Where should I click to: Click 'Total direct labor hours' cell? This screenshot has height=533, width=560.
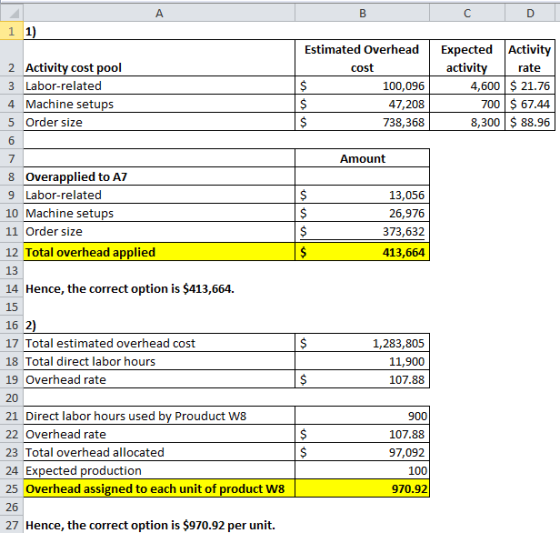click(x=159, y=361)
